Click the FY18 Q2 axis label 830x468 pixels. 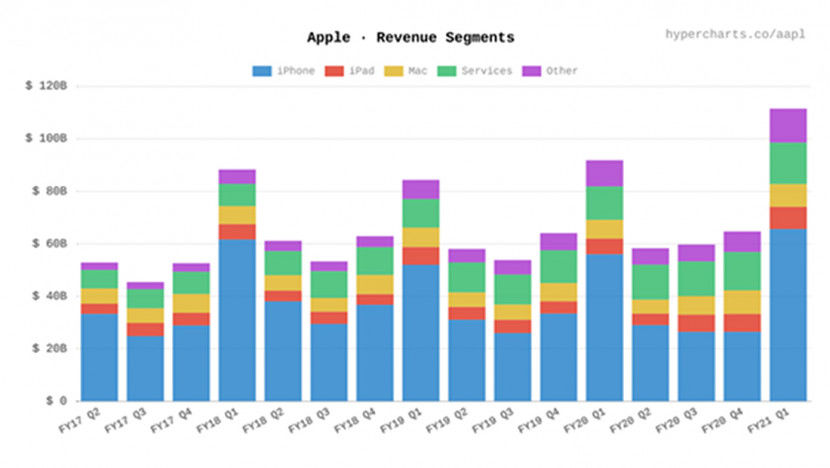[263, 421]
